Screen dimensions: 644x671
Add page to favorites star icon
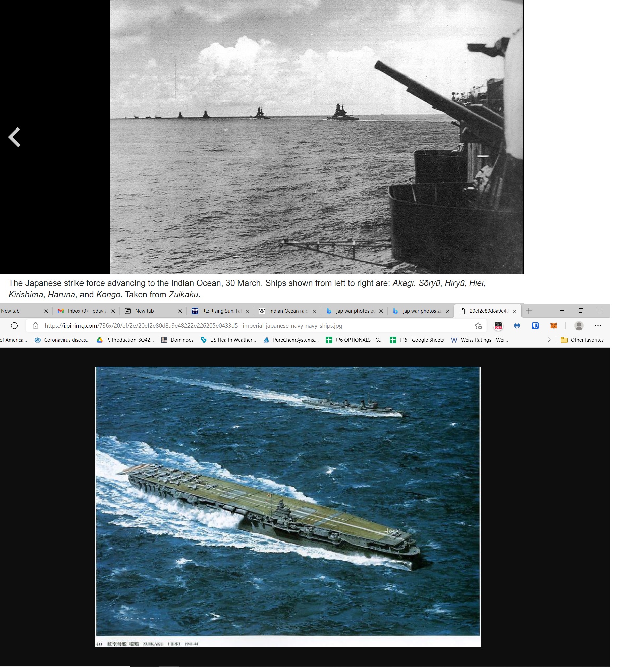[x=478, y=326]
